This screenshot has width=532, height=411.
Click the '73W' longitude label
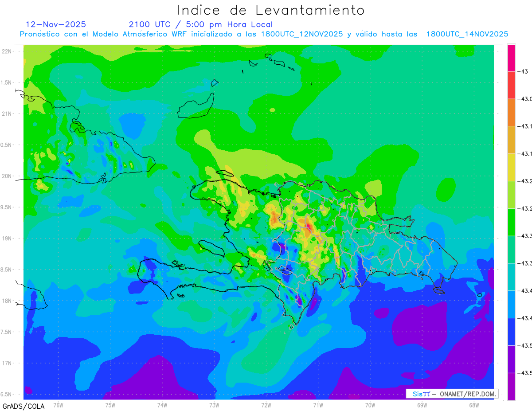pos(214,404)
